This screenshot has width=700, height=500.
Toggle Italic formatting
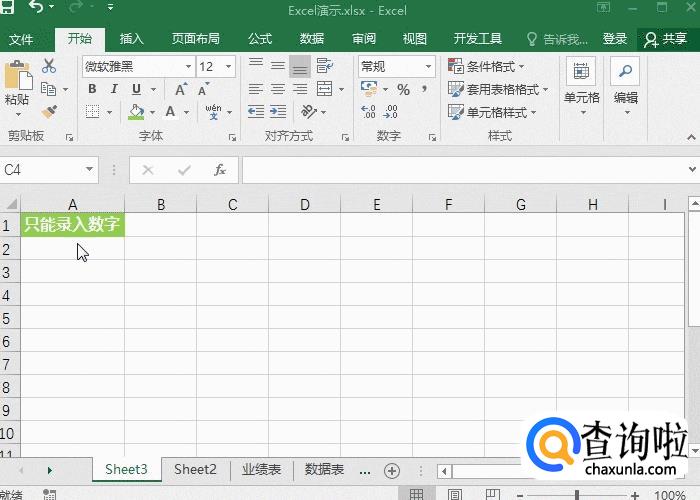pyautogui.click(x=114, y=89)
